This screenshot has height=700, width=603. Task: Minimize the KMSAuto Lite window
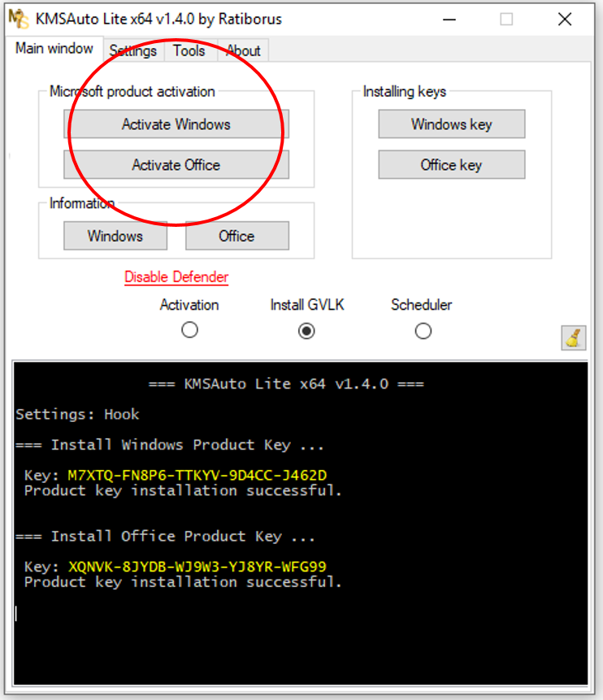[449, 20]
